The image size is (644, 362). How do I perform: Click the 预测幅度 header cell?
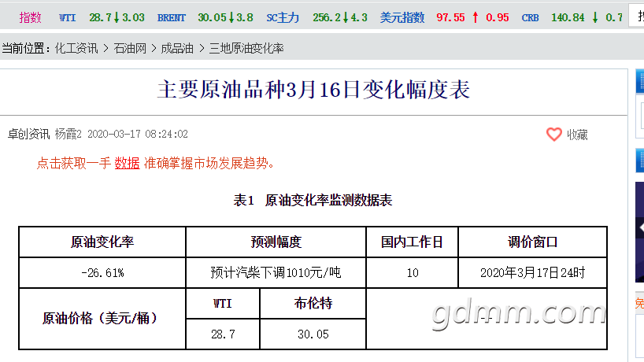tap(276, 242)
